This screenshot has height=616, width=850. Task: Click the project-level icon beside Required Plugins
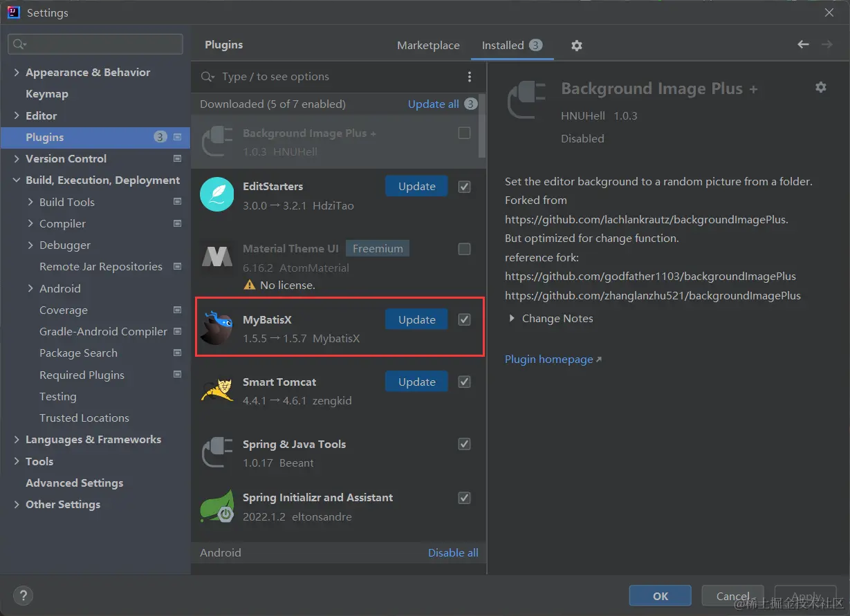[178, 374]
